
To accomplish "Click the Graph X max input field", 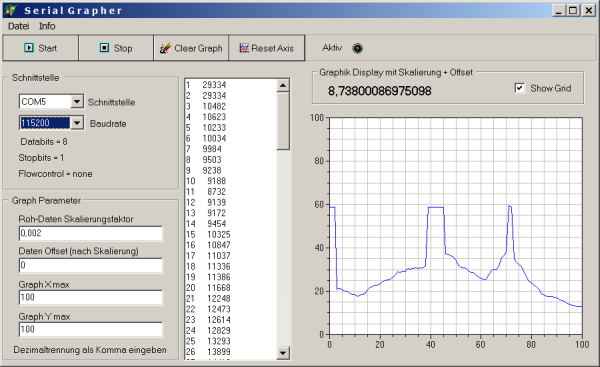I will pyautogui.click(x=91, y=297).
